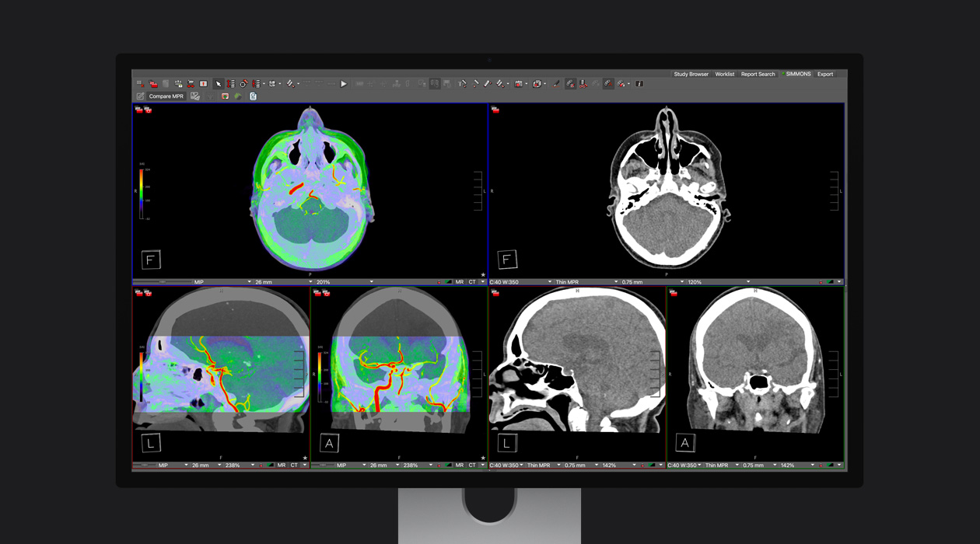Viewport: 980px width, 544px height.
Task: Click the measurement ruler icon
Action: click(475, 84)
